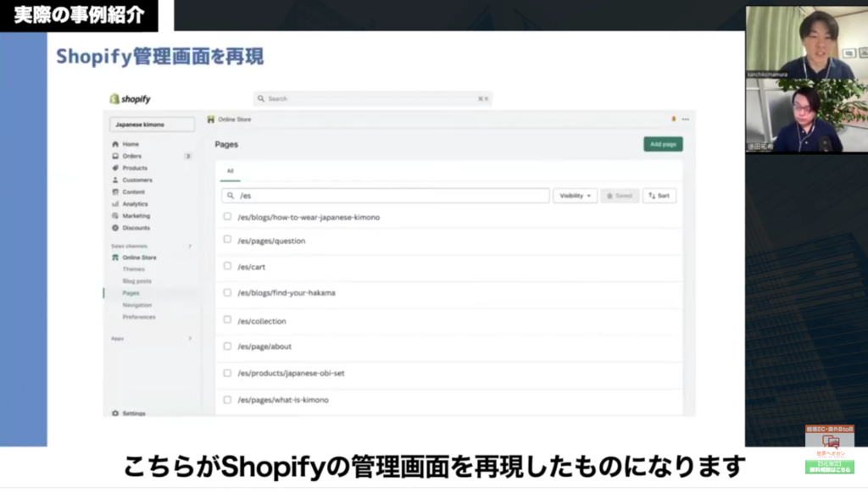The image size is (868, 493).
Task: Open /es/blogs/how-to-wear-japanese-kimono page
Action: click(309, 218)
